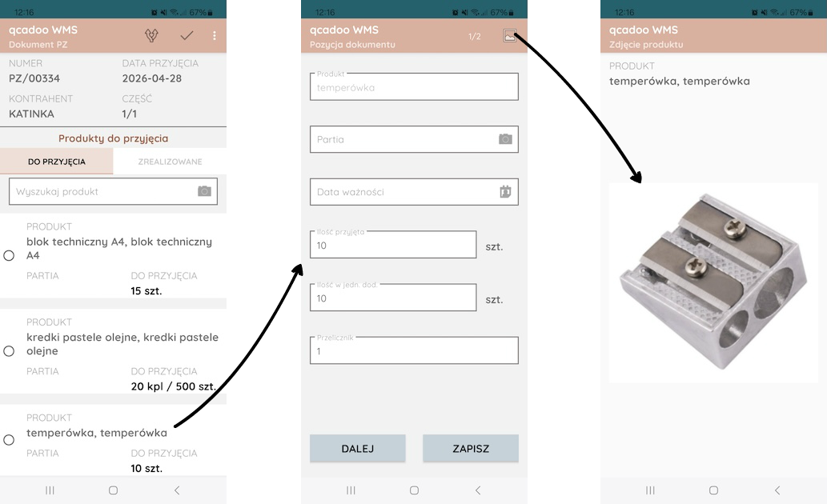Screen dimensions: 827x504
Task: Switch to the DO PRZYJĘCIA tab
Action: click(x=56, y=162)
